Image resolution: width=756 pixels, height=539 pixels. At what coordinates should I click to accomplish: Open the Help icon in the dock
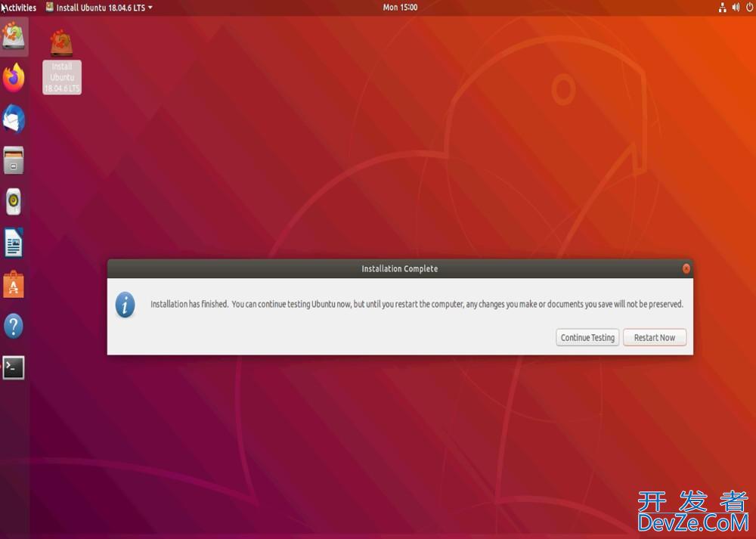click(x=14, y=326)
